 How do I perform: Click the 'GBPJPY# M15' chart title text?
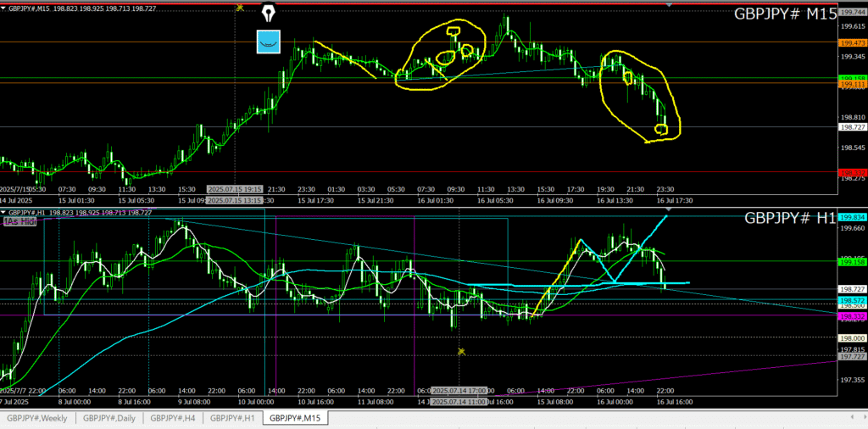[x=784, y=14]
